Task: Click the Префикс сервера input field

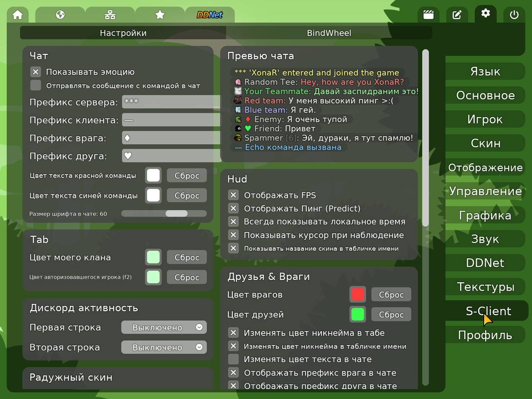Action: (x=171, y=101)
